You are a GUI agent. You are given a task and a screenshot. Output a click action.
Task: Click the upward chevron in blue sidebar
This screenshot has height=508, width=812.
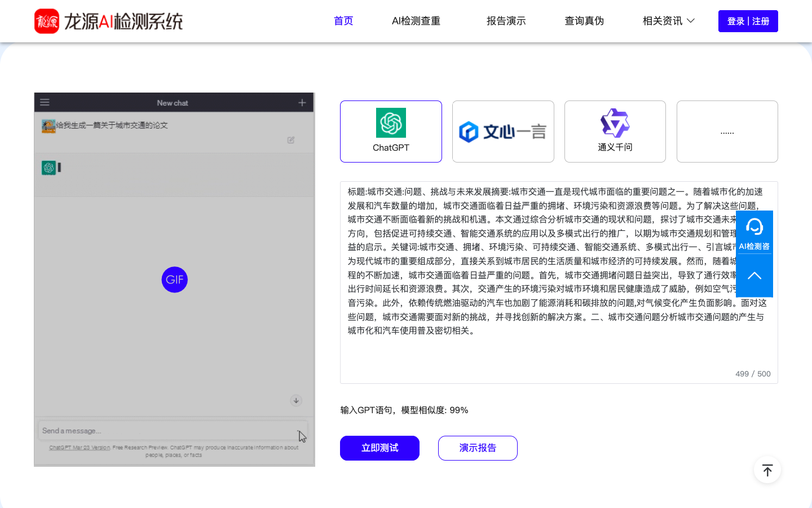754,276
